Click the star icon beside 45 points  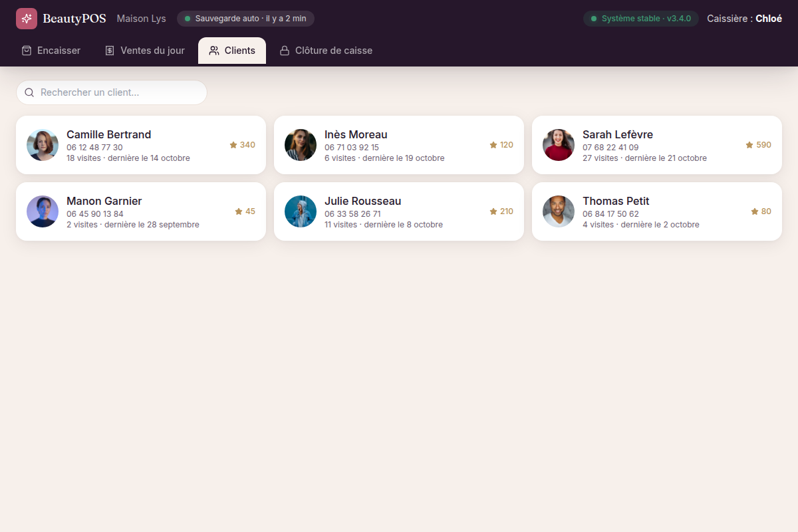(239, 211)
